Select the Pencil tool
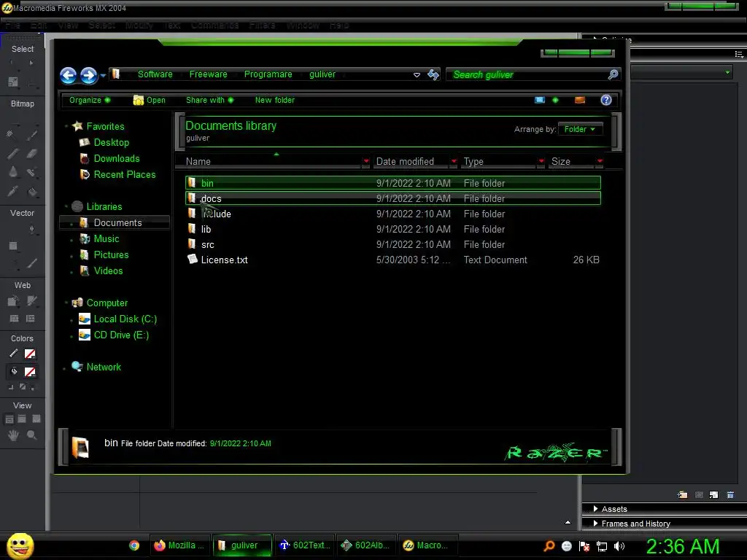Viewport: 747px width, 560px height. coord(13,153)
